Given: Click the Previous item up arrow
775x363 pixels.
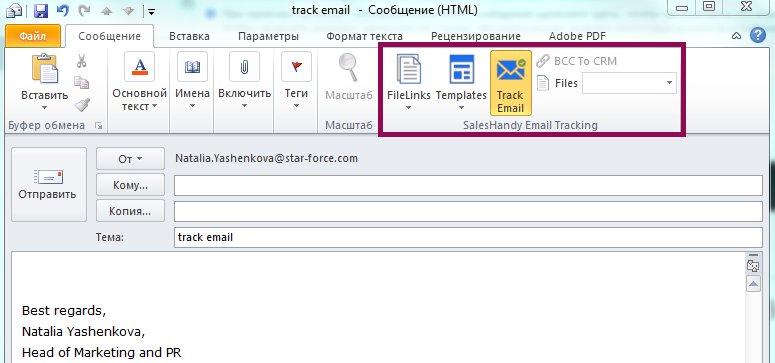Looking at the screenshot, I should click(x=107, y=10).
